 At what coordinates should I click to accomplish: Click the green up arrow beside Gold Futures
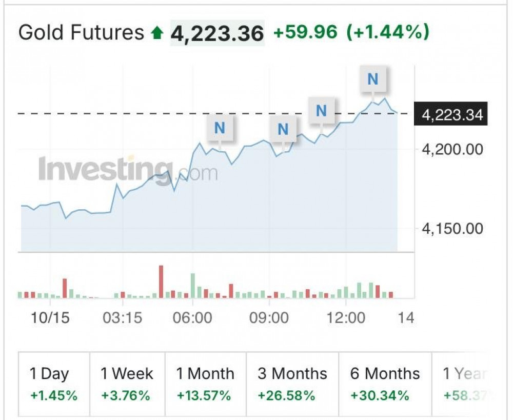(x=157, y=33)
